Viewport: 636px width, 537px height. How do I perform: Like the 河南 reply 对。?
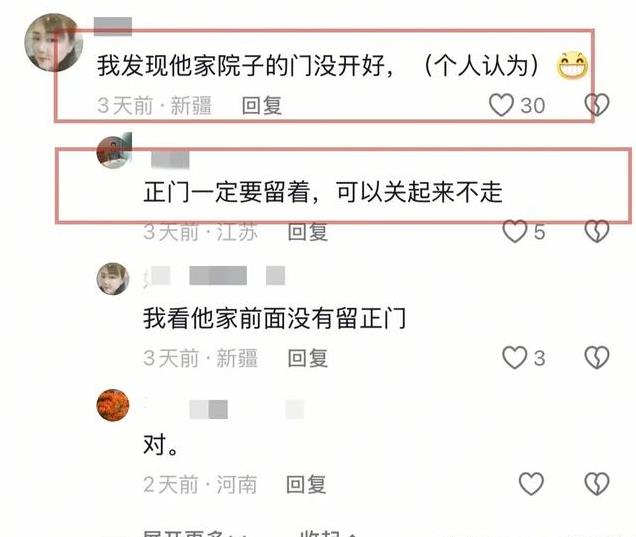[531, 483]
